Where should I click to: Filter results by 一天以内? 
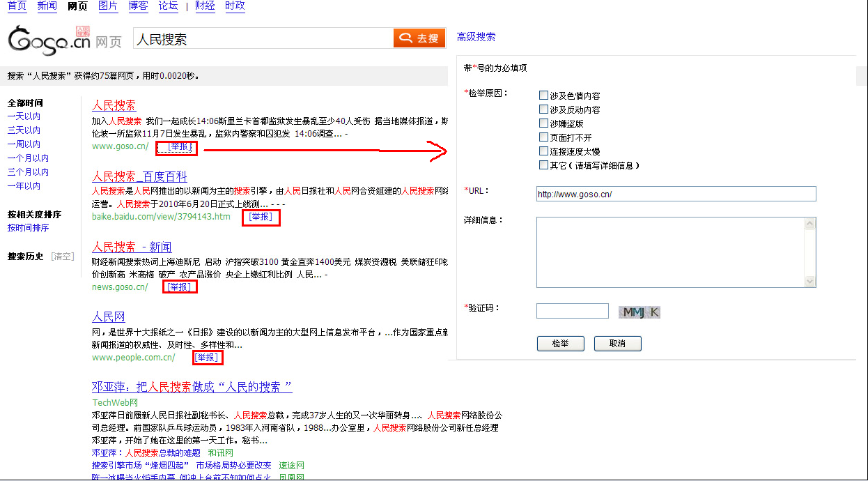click(24, 116)
